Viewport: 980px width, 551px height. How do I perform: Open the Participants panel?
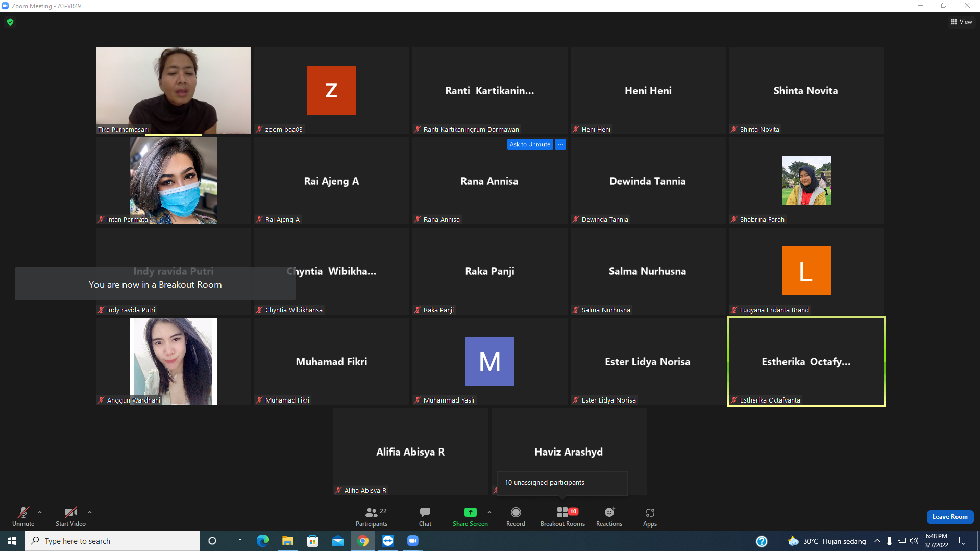[372, 516]
